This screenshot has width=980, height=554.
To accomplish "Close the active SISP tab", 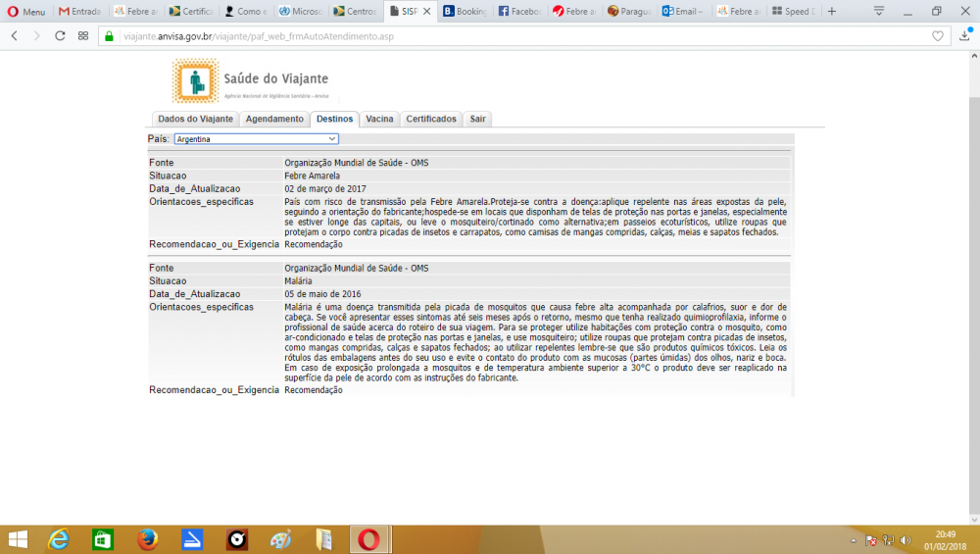I will [x=425, y=12].
